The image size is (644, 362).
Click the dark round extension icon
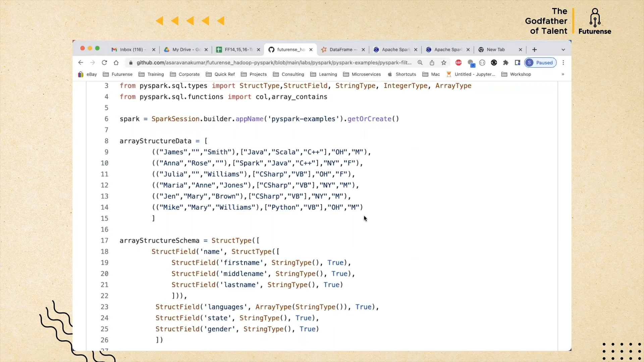click(494, 63)
